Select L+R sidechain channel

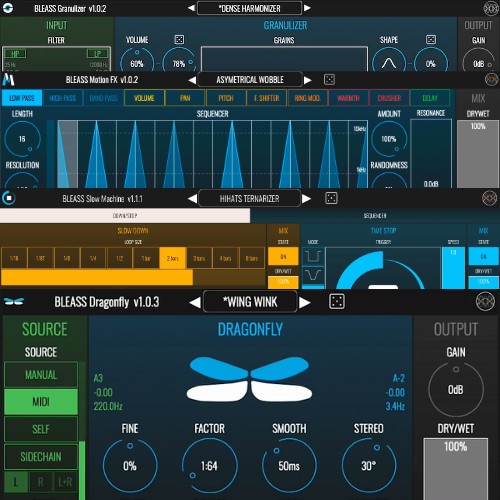[65, 482]
